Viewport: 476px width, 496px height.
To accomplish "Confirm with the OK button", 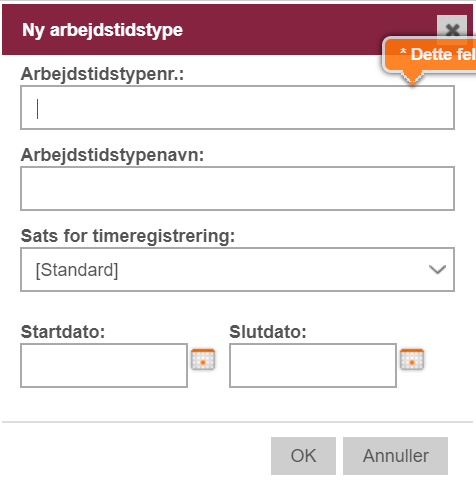I will coord(303,456).
